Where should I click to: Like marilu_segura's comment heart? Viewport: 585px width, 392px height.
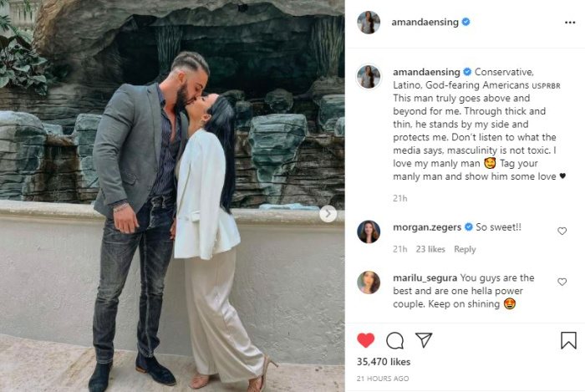pos(562,282)
